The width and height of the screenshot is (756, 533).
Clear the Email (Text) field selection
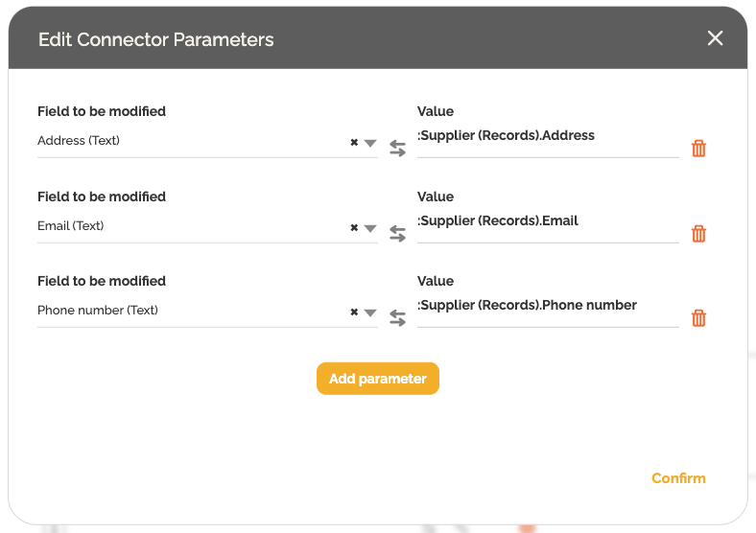(x=354, y=228)
